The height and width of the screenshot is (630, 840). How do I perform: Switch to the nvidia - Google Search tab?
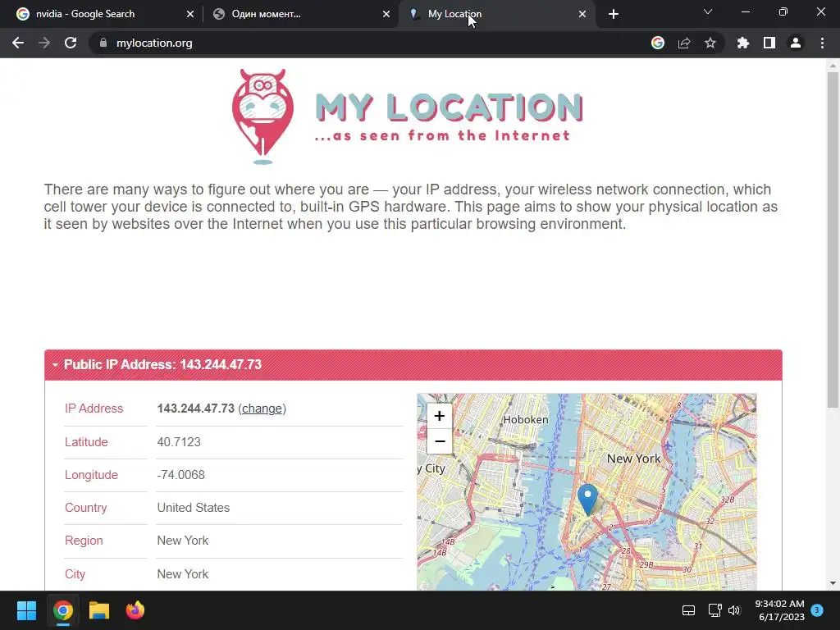(102, 14)
